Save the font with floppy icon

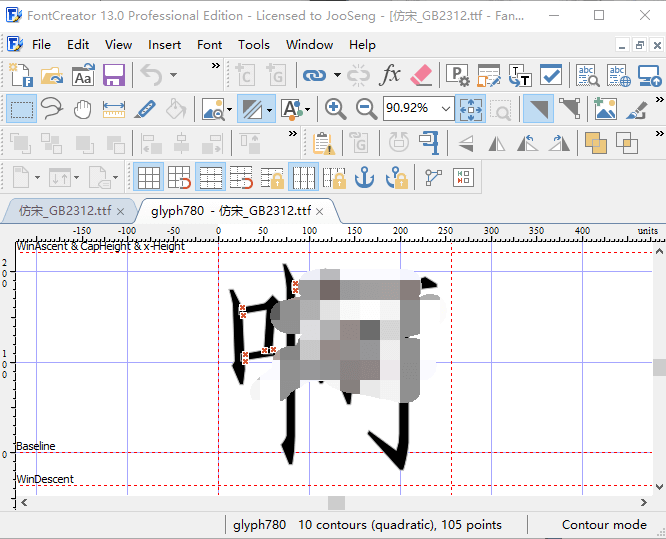pos(113,75)
